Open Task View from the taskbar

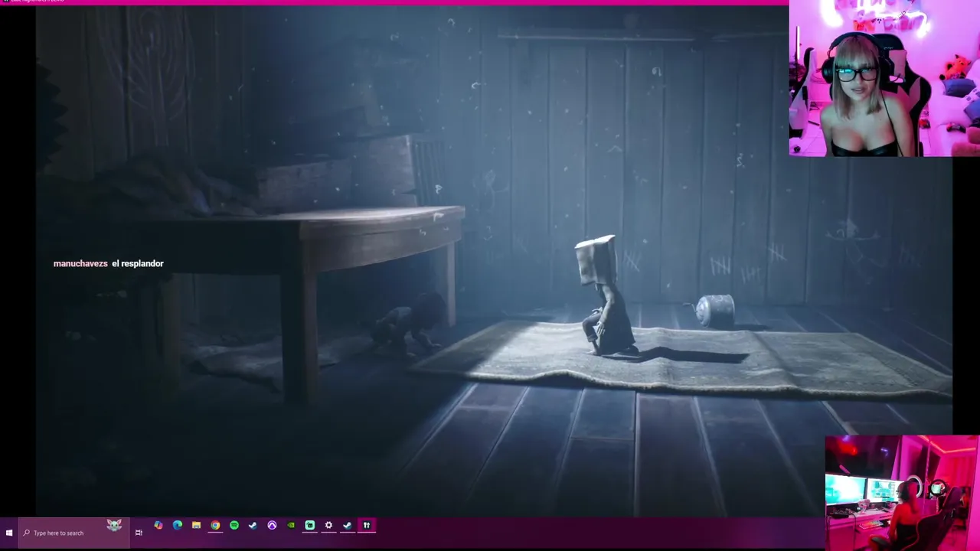click(139, 533)
